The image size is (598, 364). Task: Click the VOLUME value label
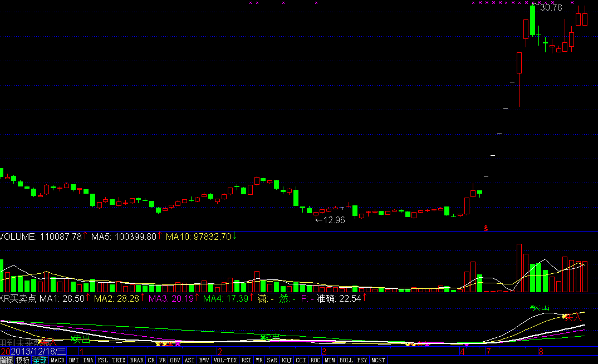(45, 237)
